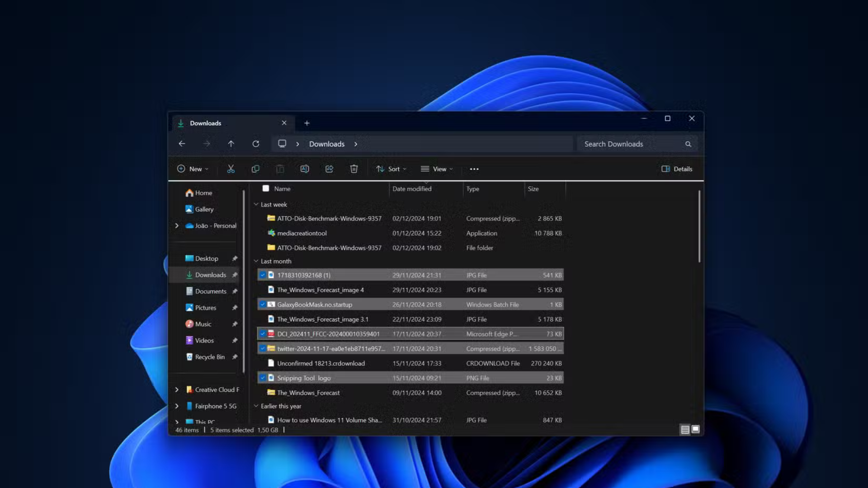Open the New item menu

pos(193,169)
